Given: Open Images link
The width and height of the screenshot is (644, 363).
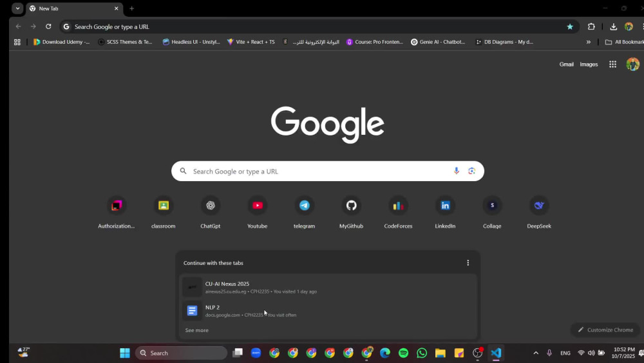Looking at the screenshot, I should coord(589,64).
